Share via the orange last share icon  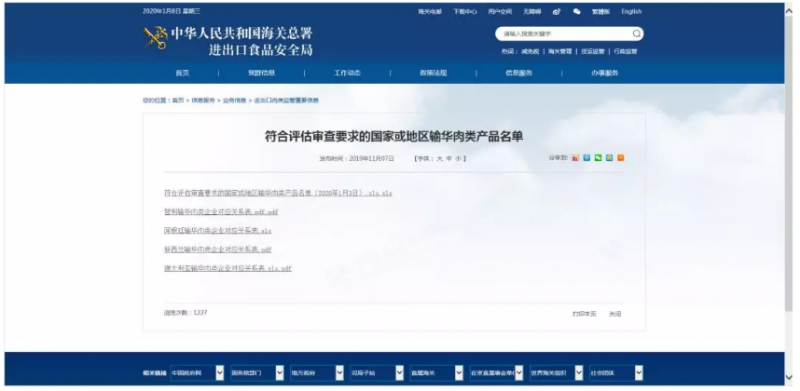pos(620,158)
